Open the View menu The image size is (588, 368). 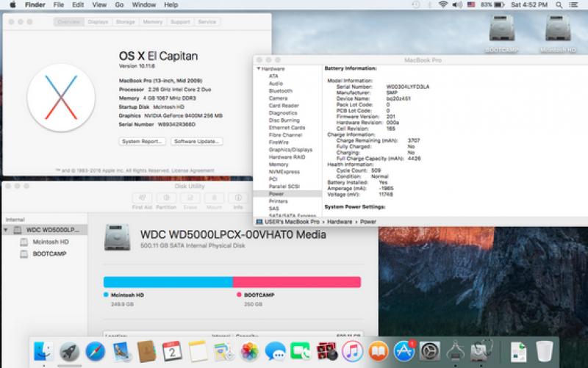pyautogui.click(x=99, y=5)
